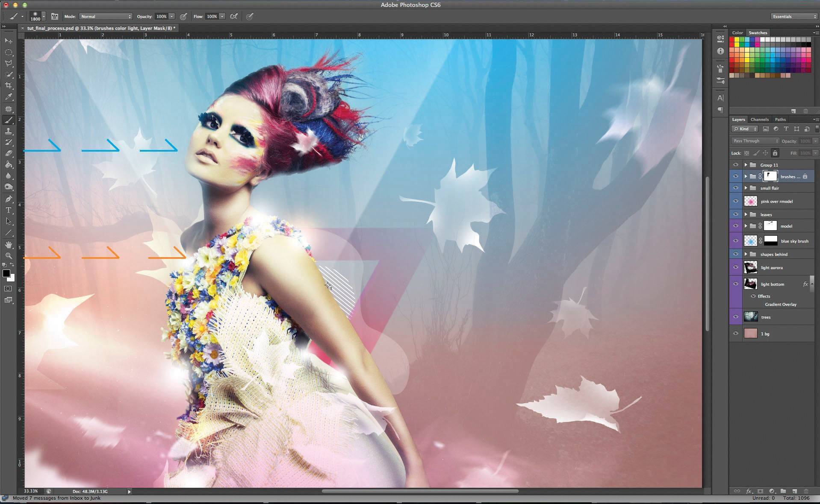Open the Flow value dropdown
The image size is (820, 504).
click(x=222, y=16)
